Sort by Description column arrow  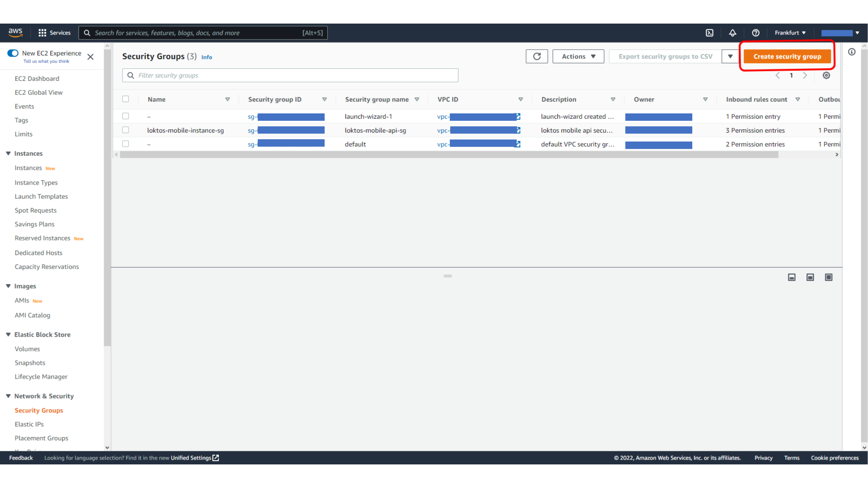pos(613,99)
